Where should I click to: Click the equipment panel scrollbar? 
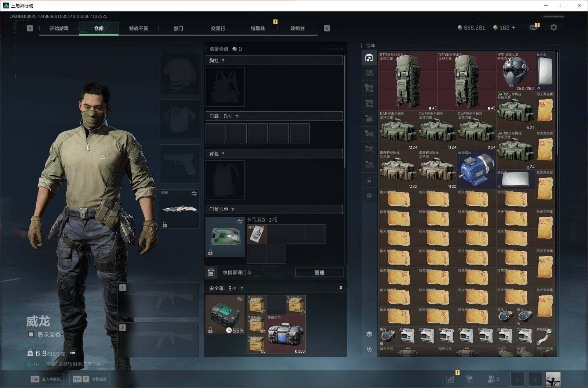tap(345, 112)
